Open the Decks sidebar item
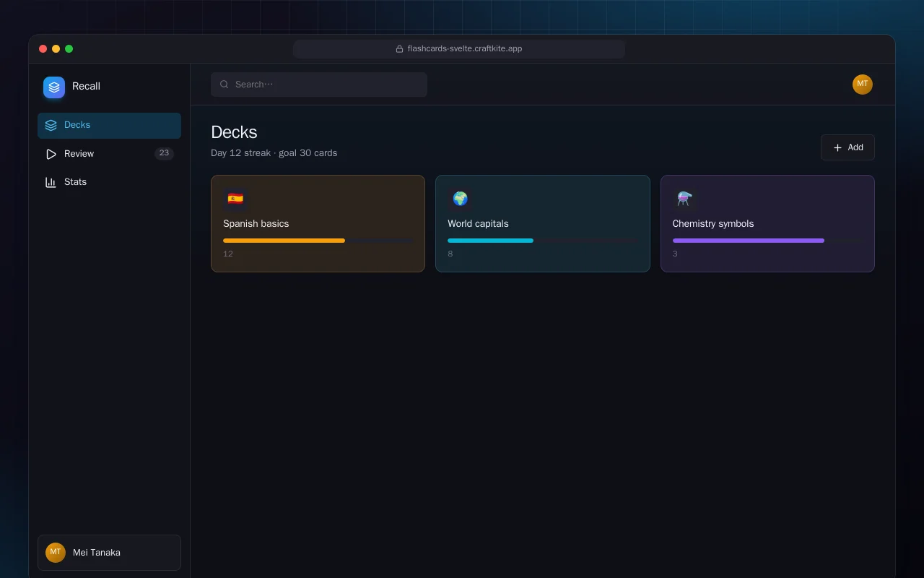924x578 pixels. tap(109, 125)
